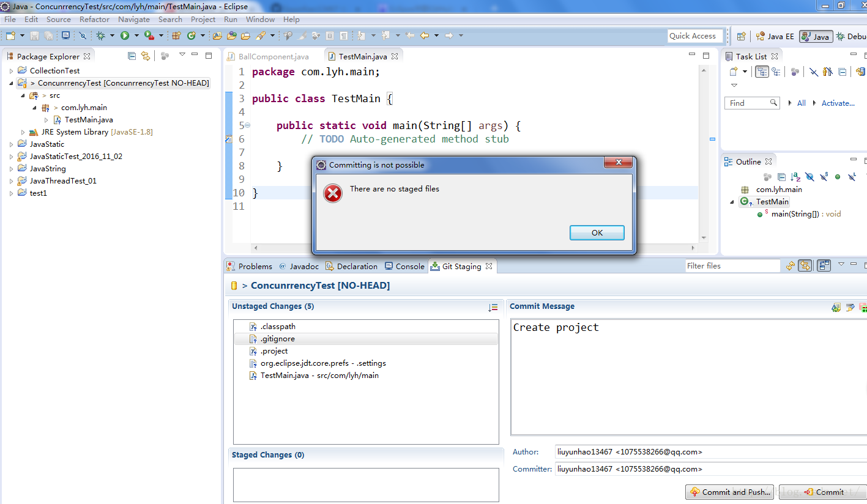Click Collapse All in the Task List toolbar
The image size is (867, 504).
tap(842, 72)
